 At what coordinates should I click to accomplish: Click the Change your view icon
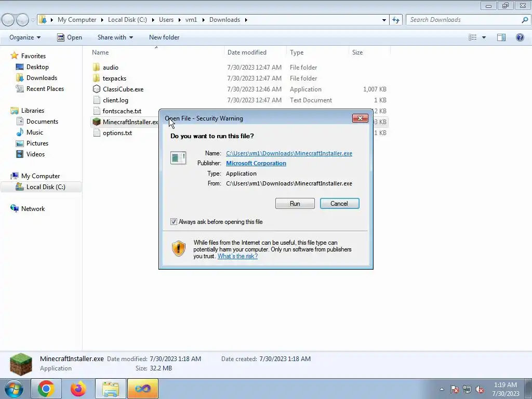[473, 37]
